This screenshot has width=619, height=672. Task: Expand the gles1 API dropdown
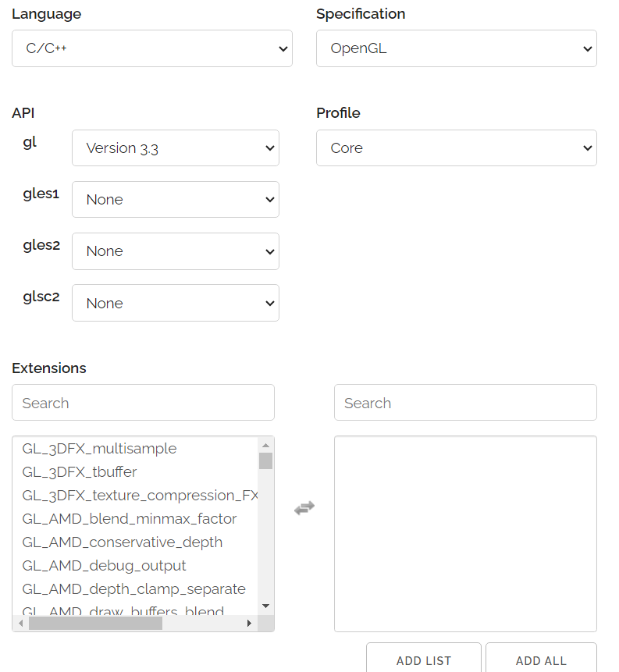[176, 199]
